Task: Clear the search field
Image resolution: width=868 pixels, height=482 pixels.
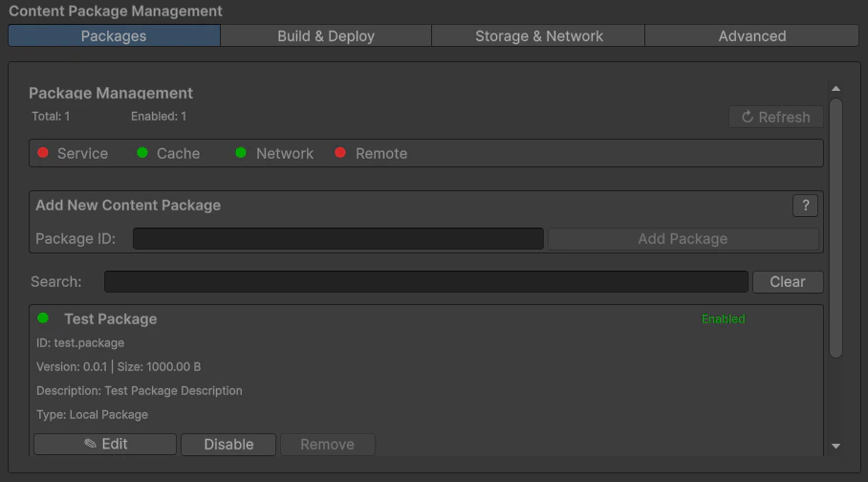Action: [788, 281]
